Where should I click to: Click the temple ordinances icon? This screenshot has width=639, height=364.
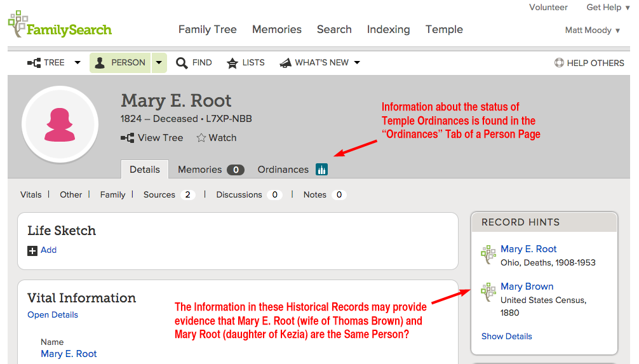321,170
